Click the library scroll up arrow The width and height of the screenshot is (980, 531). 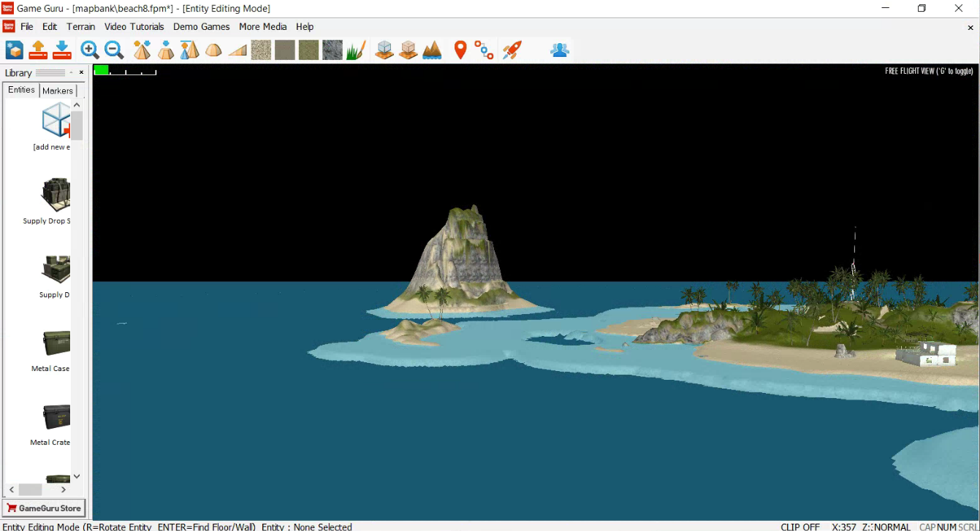point(77,105)
